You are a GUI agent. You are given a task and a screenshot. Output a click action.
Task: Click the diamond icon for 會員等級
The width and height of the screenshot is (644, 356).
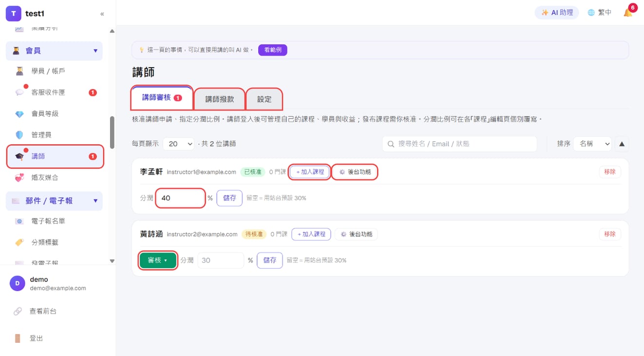coord(19,113)
